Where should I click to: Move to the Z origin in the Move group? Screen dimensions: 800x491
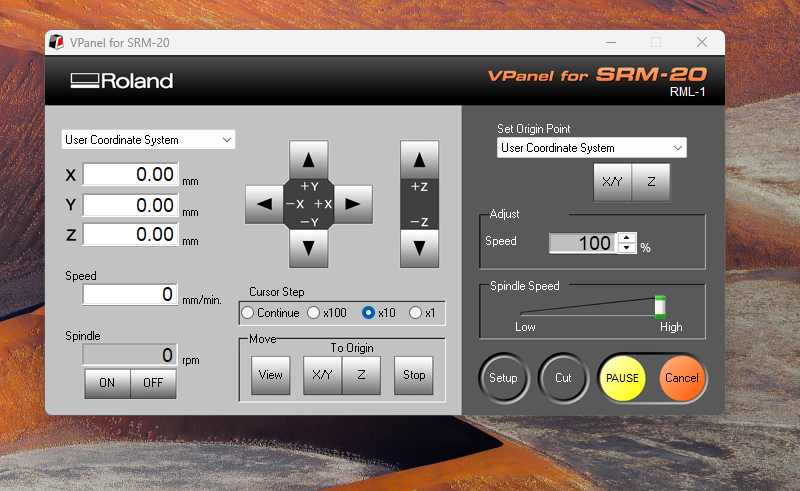pos(361,375)
